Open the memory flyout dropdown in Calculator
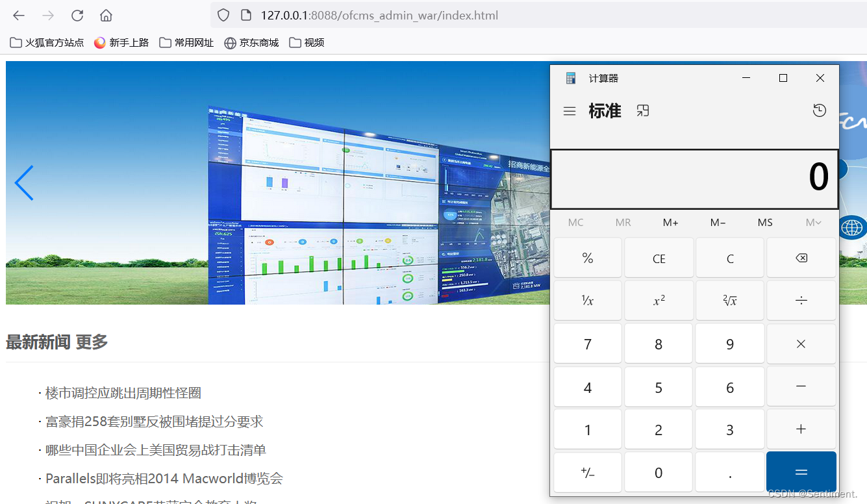The height and width of the screenshot is (504, 867). [813, 222]
